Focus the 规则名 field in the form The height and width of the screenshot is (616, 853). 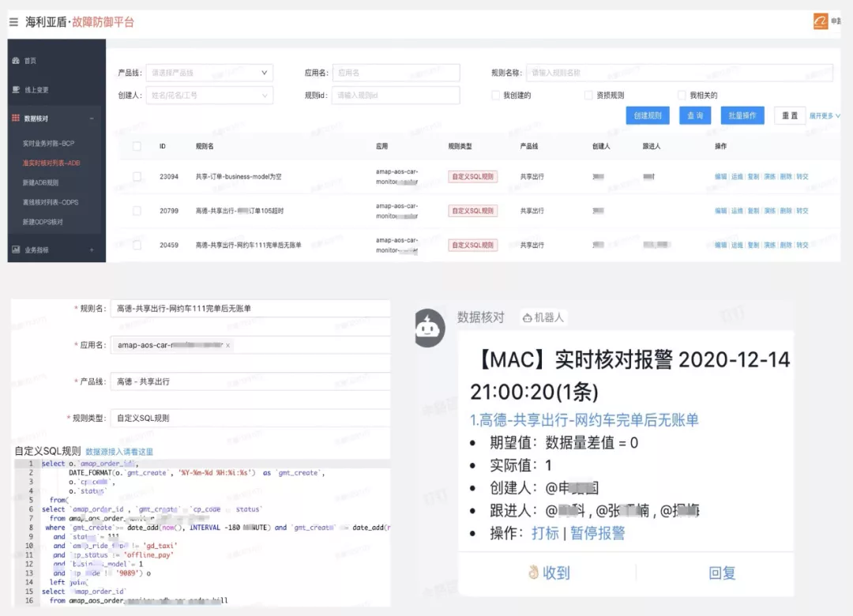coord(250,309)
